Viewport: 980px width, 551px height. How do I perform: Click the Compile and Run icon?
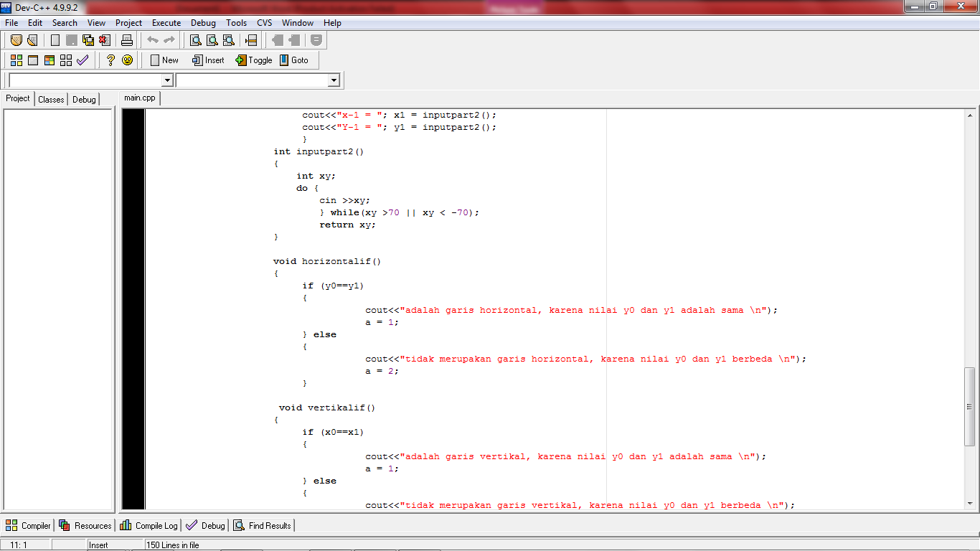[50, 60]
